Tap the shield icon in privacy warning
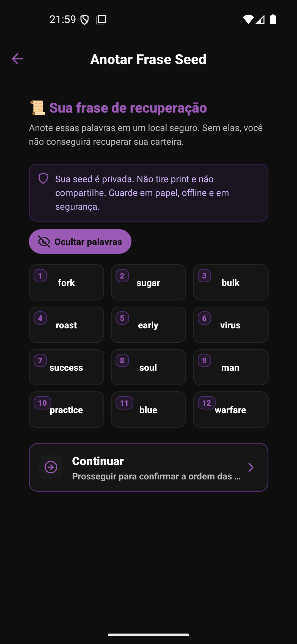The height and width of the screenshot is (644, 297). click(43, 178)
